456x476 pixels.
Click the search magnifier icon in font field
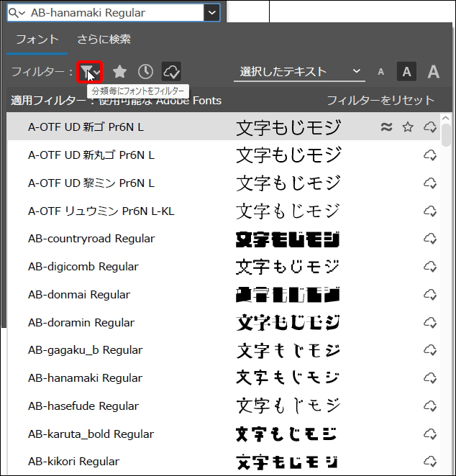16,12
